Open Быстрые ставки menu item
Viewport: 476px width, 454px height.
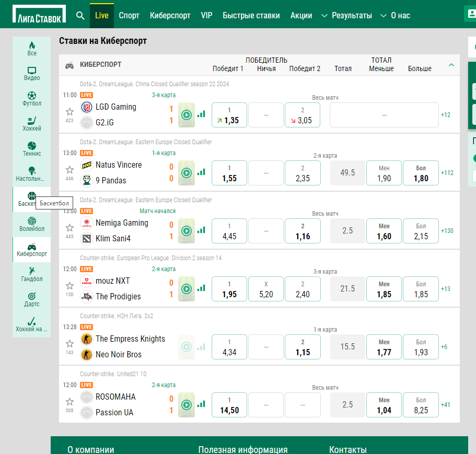[x=251, y=16]
